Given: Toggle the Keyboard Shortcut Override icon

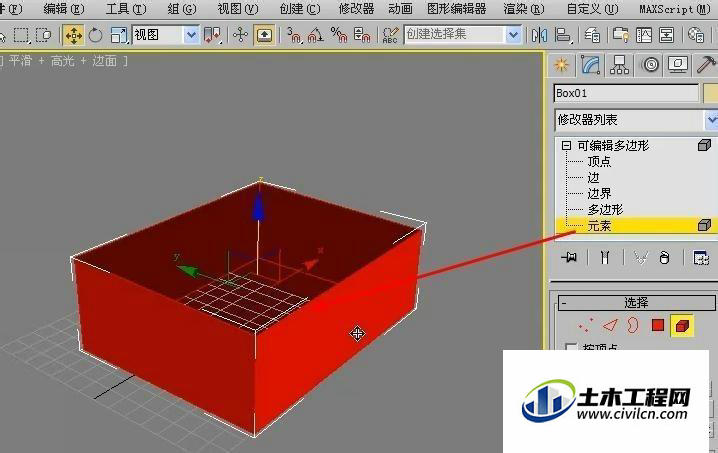Looking at the screenshot, I should click(x=264, y=35).
